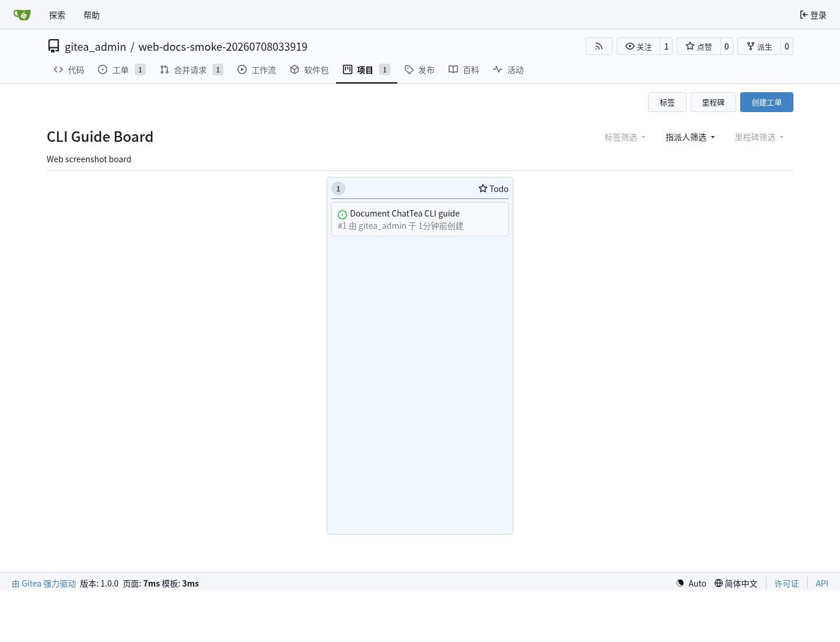This screenshot has height=642, width=840.
Task: Open the 由 Gitea 强力驱动 footer link
Action: coord(44,584)
